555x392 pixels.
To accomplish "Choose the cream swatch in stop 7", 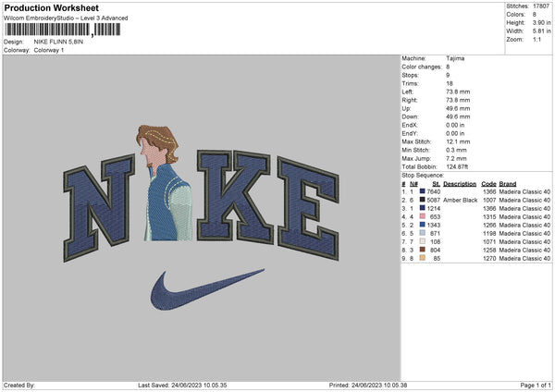I will [423, 241].
